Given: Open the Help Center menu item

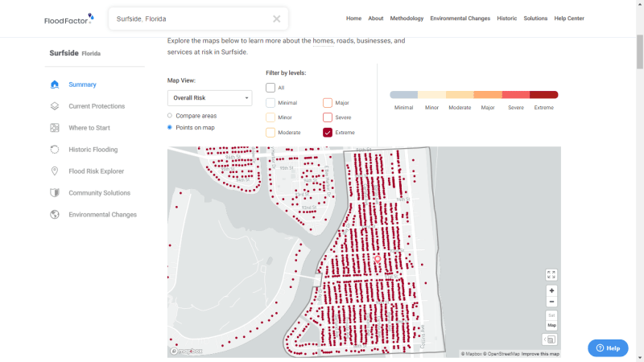Looking at the screenshot, I should click(x=569, y=19).
